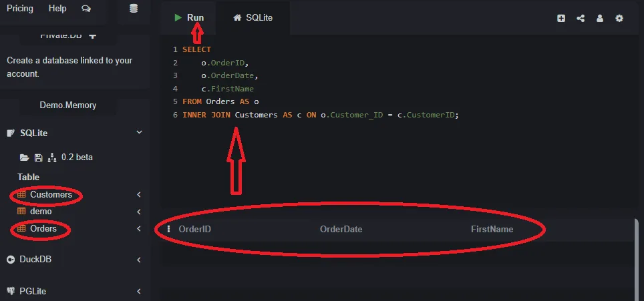Open the user account icon

(600, 19)
